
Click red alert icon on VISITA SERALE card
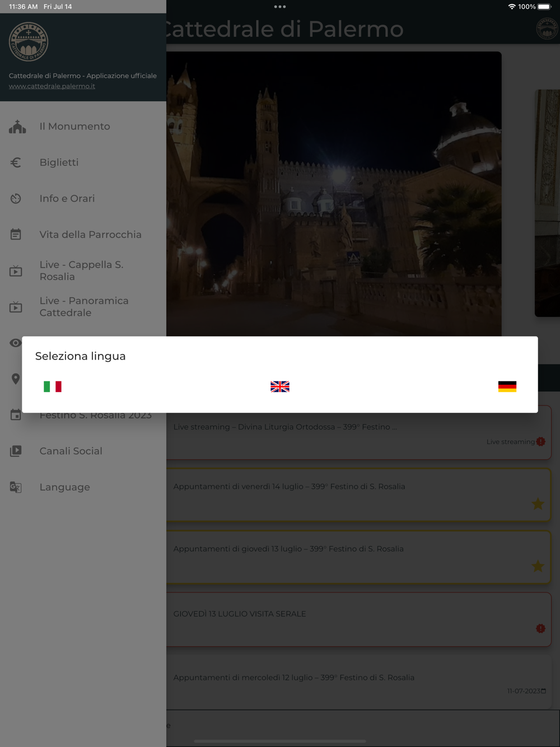[x=540, y=628]
